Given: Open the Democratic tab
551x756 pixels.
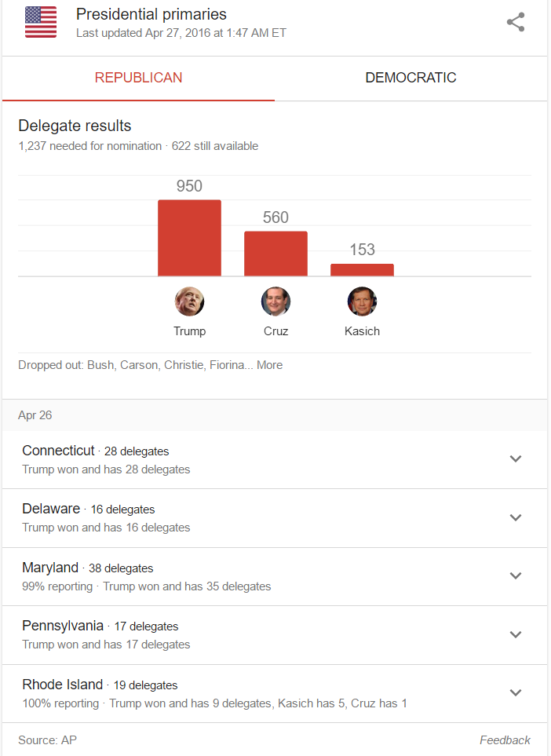Looking at the screenshot, I should 411,78.
